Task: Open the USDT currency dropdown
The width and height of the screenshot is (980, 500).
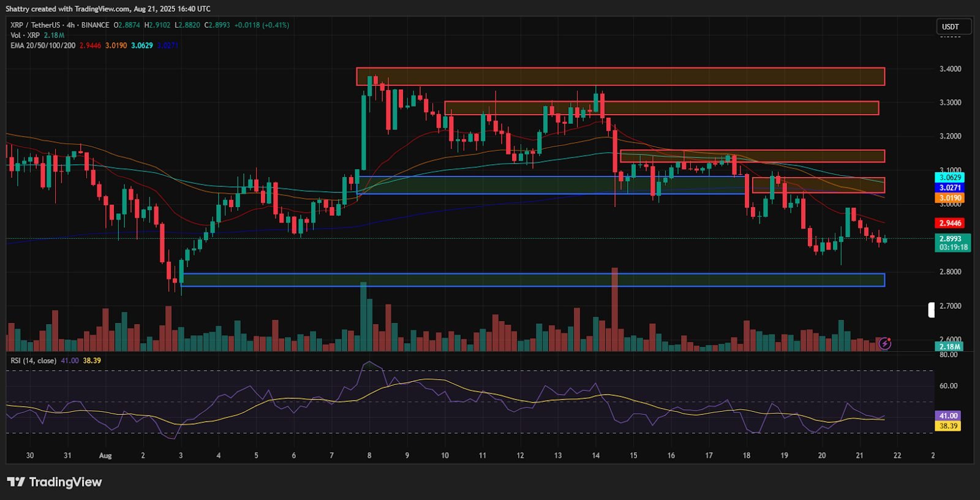Action: 953,27
